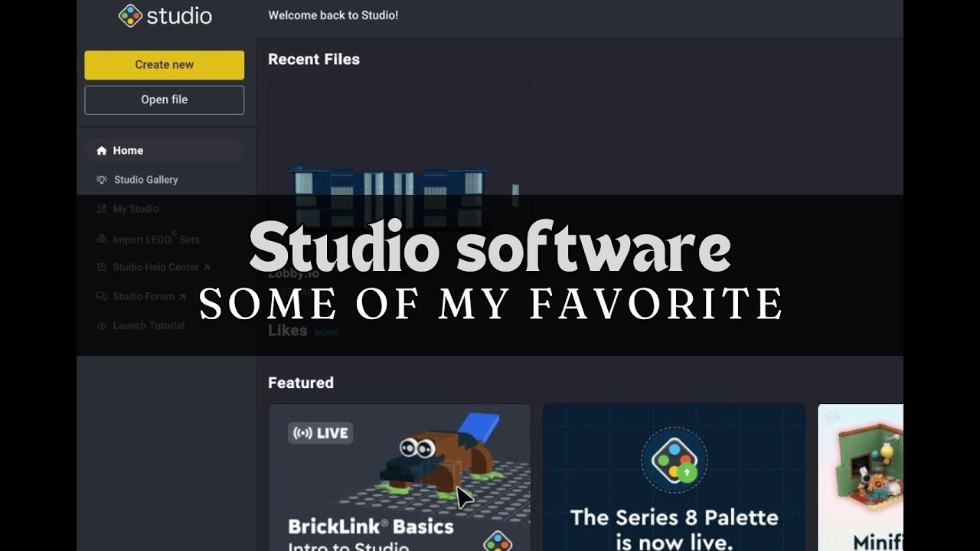980x551 pixels.
Task: Click 'Welcome back to Studio!' text
Action: [x=333, y=15]
